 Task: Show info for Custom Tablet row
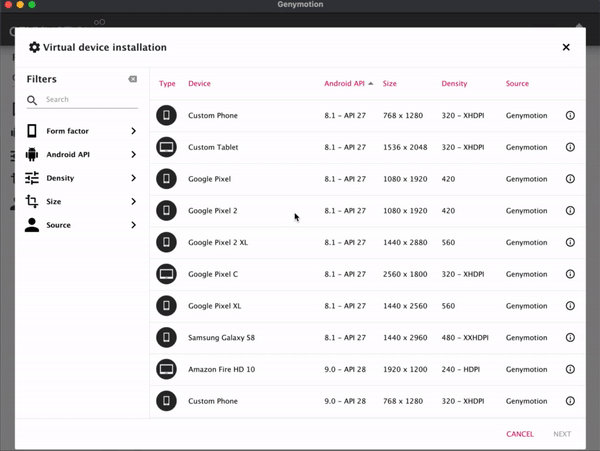(x=570, y=147)
